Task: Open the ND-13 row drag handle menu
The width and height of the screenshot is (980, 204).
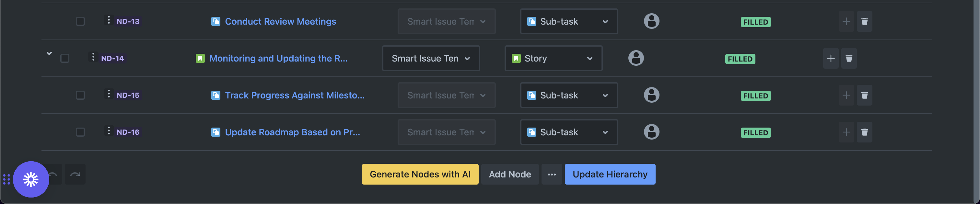Action: 109,20
